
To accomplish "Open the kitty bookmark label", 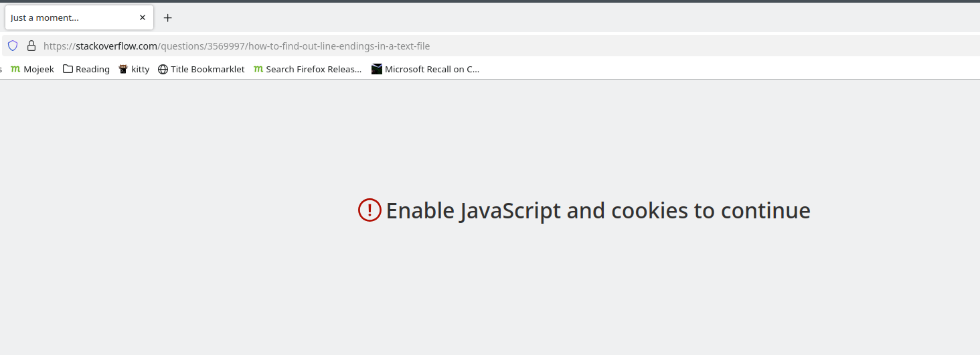I will (x=141, y=69).
